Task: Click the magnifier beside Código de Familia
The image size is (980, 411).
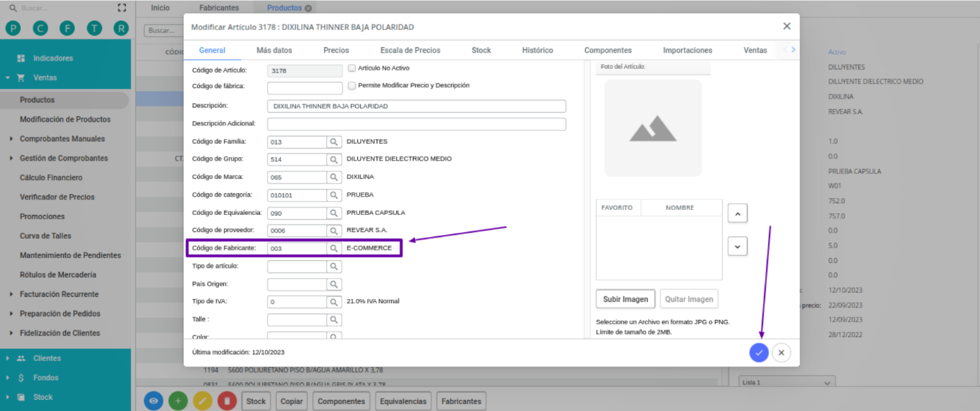Action: tap(334, 142)
